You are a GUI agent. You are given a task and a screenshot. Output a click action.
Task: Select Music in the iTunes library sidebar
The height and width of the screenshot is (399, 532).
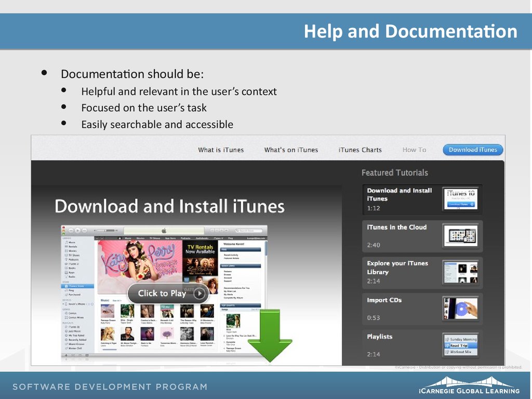point(72,242)
